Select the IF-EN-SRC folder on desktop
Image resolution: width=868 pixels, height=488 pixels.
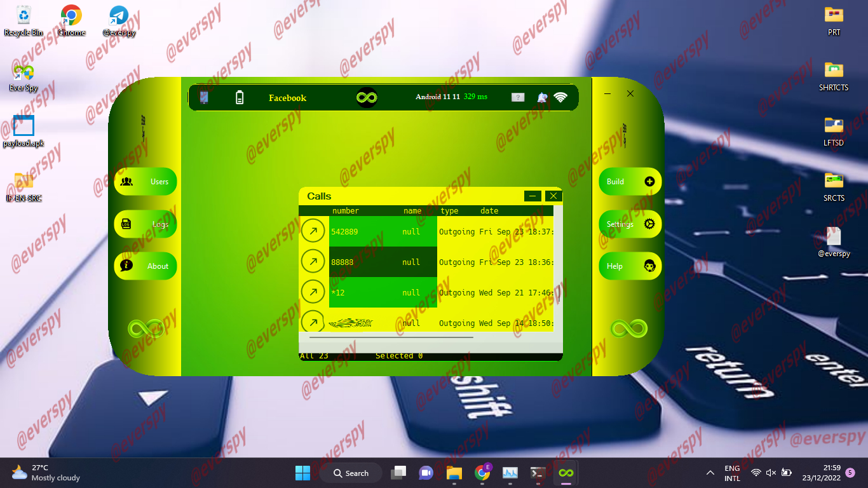click(24, 187)
